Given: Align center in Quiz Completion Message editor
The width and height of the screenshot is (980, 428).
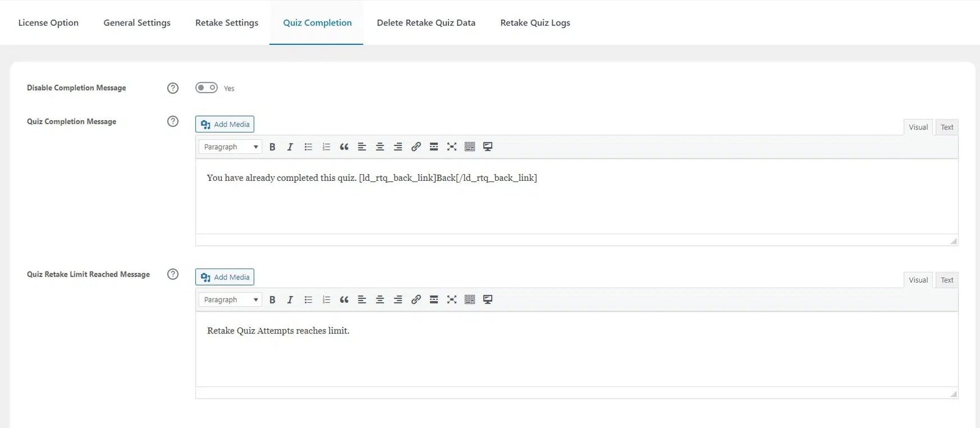Looking at the screenshot, I should point(380,147).
